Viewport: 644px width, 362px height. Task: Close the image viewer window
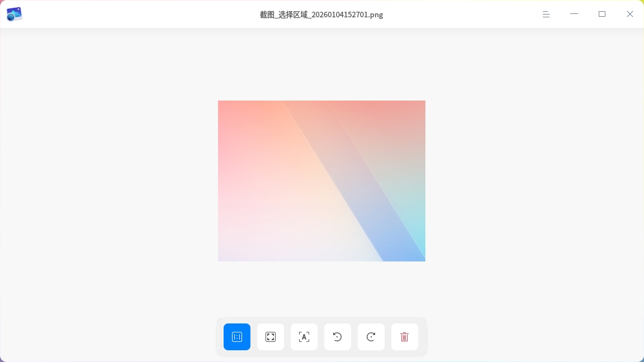pyautogui.click(x=630, y=15)
